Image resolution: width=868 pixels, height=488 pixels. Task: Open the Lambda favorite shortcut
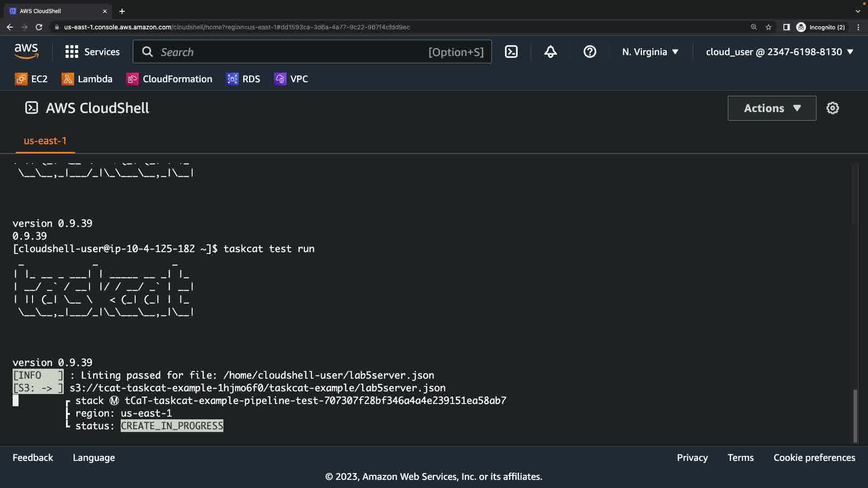(87, 79)
